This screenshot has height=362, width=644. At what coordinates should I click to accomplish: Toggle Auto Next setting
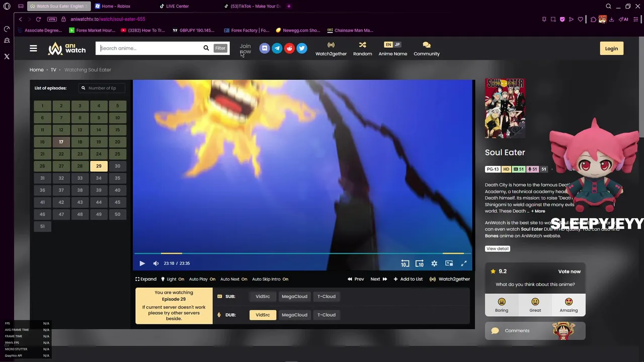tap(233, 279)
